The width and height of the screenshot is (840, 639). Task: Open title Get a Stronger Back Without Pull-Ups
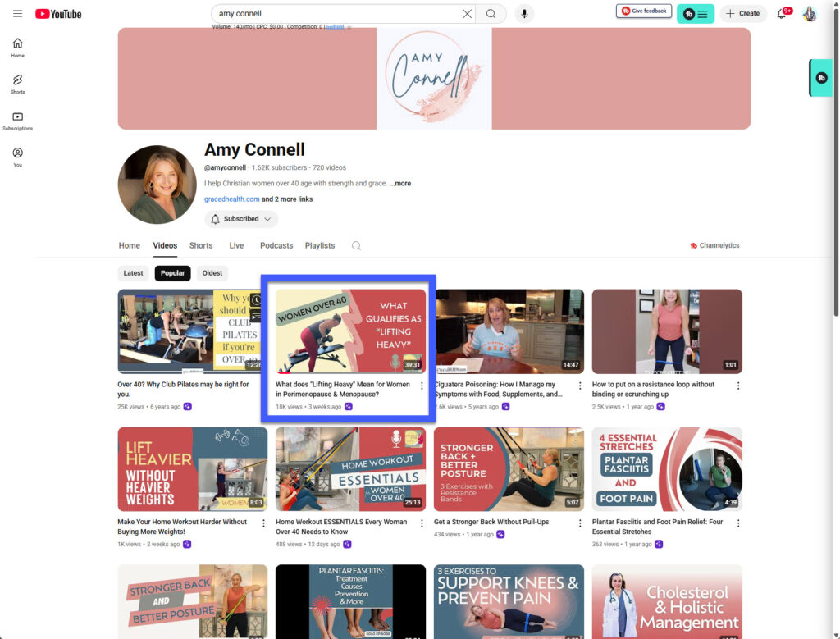click(x=491, y=522)
